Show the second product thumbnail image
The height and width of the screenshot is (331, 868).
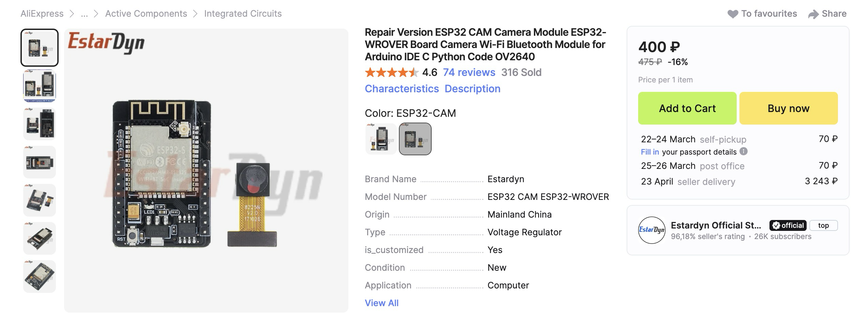(40, 86)
